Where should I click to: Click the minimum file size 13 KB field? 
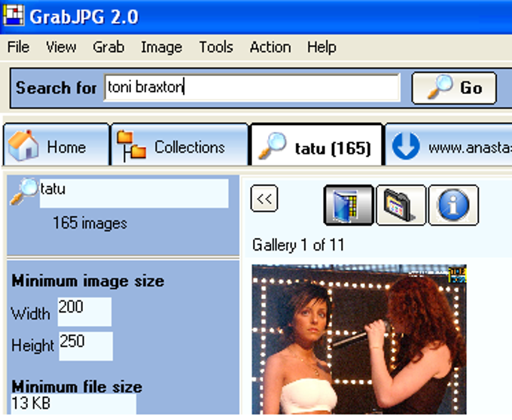click(74, 404)
